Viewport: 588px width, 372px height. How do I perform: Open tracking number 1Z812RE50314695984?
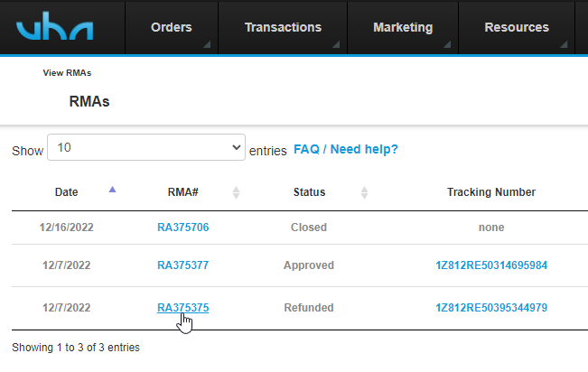point(491,265)
